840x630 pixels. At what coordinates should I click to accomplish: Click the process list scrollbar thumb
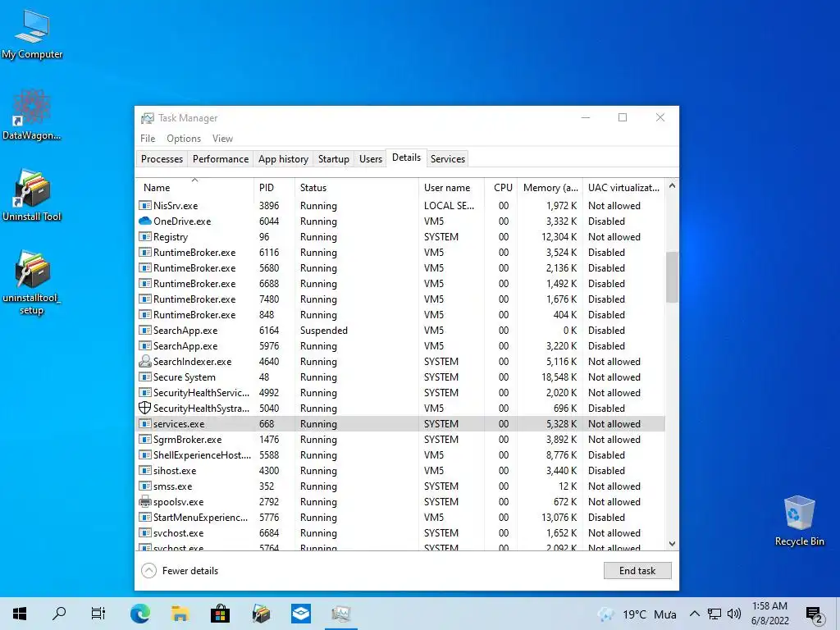point(672,277)
